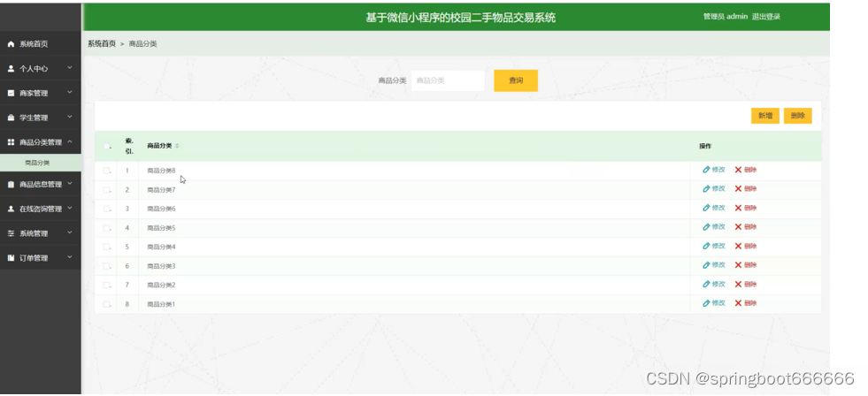Click the user icon beside 在线咨询管理
This screenshot has height=396, width=868.
point(12,209)
